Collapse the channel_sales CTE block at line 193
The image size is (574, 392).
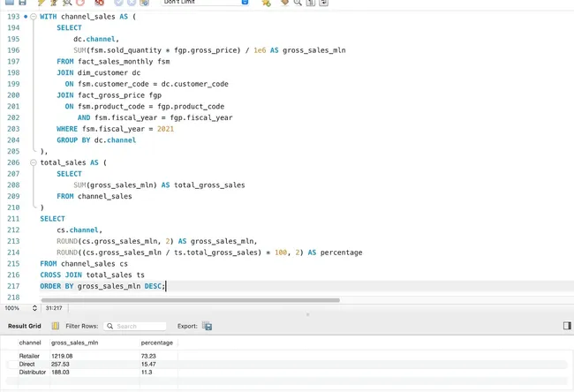pos(33,17)
